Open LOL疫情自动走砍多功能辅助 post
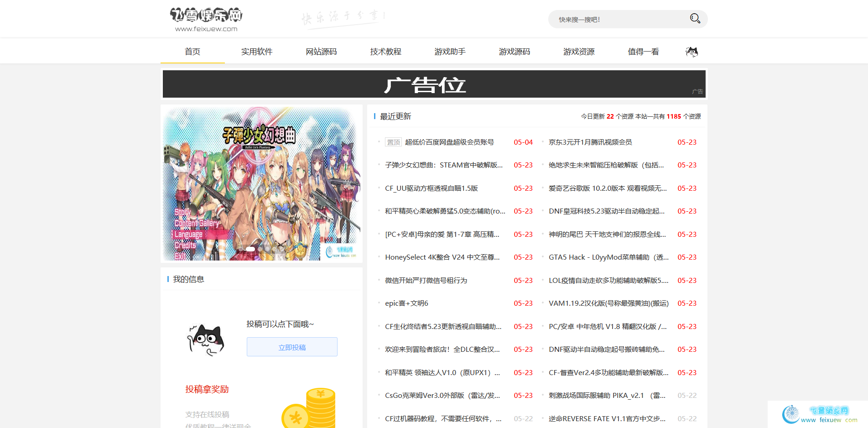868x428 pixels. pos(608,280)
